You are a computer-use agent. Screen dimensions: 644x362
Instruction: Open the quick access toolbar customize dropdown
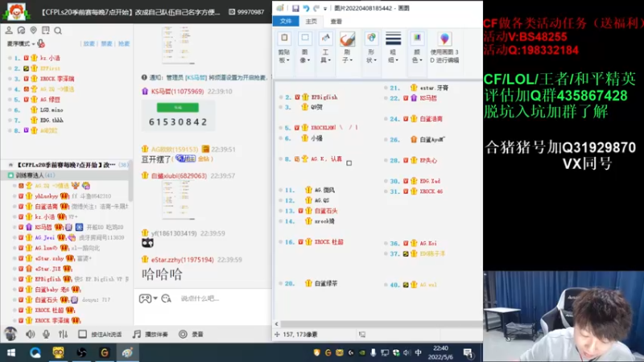325,9
